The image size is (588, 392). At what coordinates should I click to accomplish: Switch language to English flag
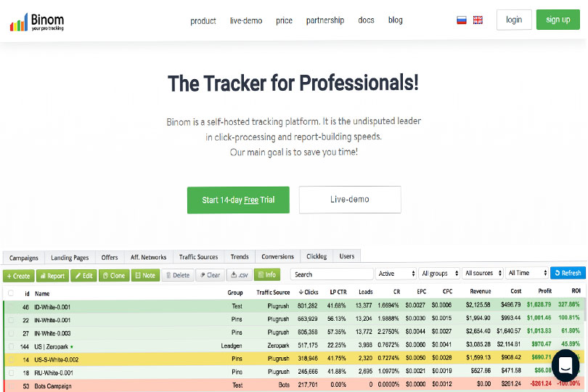(478, 20)
